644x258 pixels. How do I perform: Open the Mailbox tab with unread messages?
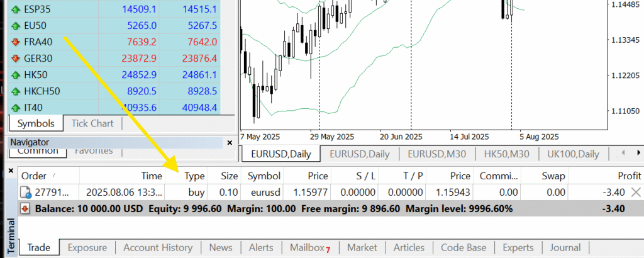point(309,248)
